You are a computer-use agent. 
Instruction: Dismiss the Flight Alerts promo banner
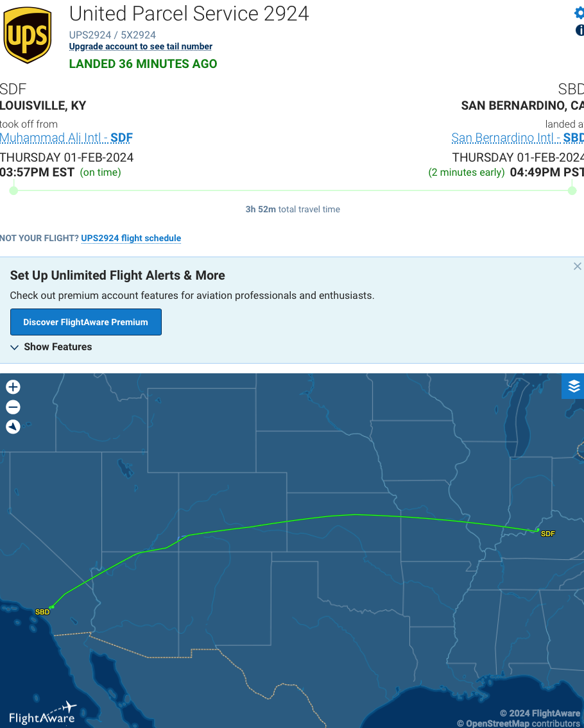pos(577,266)
